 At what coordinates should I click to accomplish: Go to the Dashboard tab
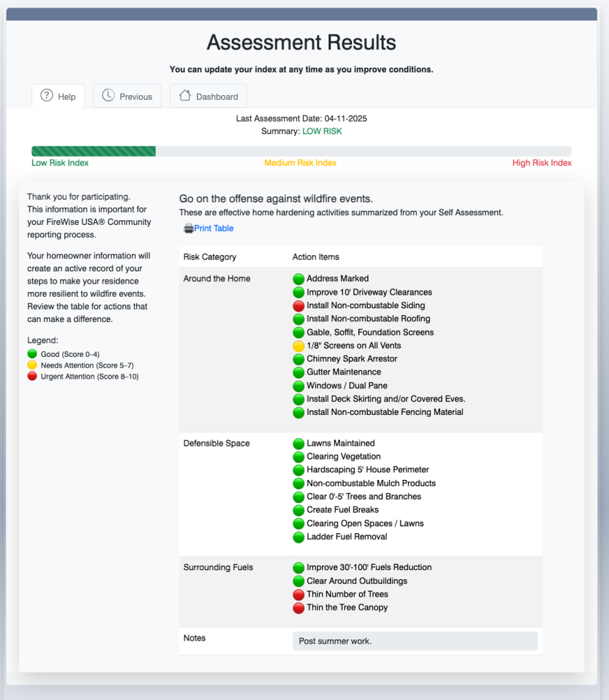208,96
